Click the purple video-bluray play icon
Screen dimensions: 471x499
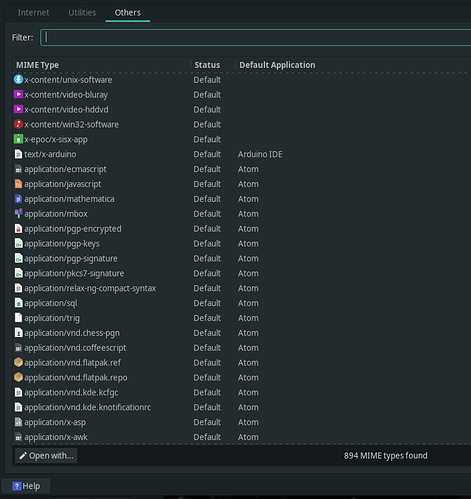point(18,94)
